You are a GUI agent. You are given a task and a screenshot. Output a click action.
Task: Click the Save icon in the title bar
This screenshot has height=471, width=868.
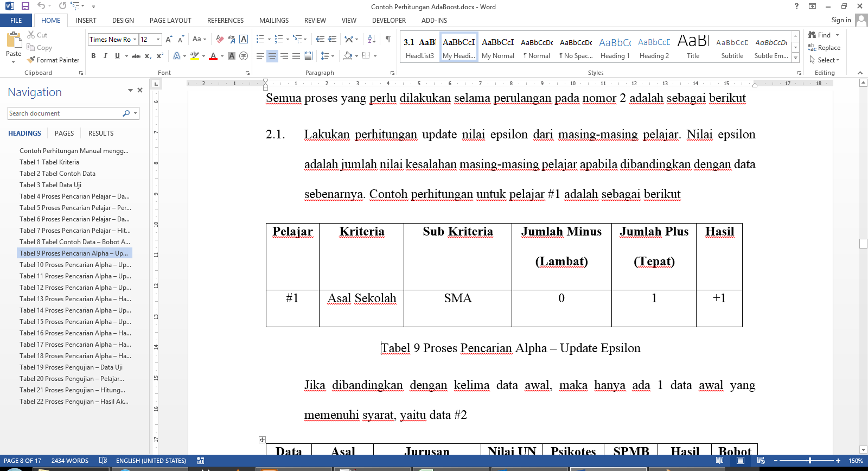pyautogui.click(x=25, y=6)
